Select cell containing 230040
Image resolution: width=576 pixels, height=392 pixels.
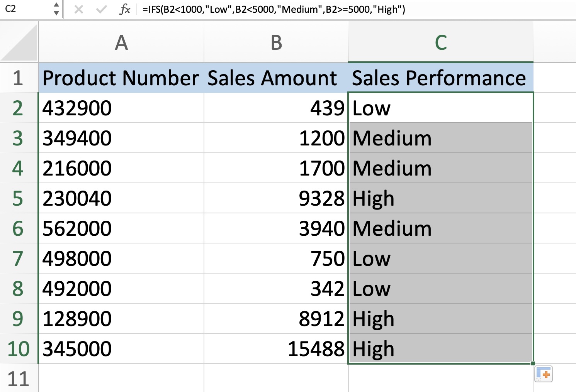[x=121, y=198]
